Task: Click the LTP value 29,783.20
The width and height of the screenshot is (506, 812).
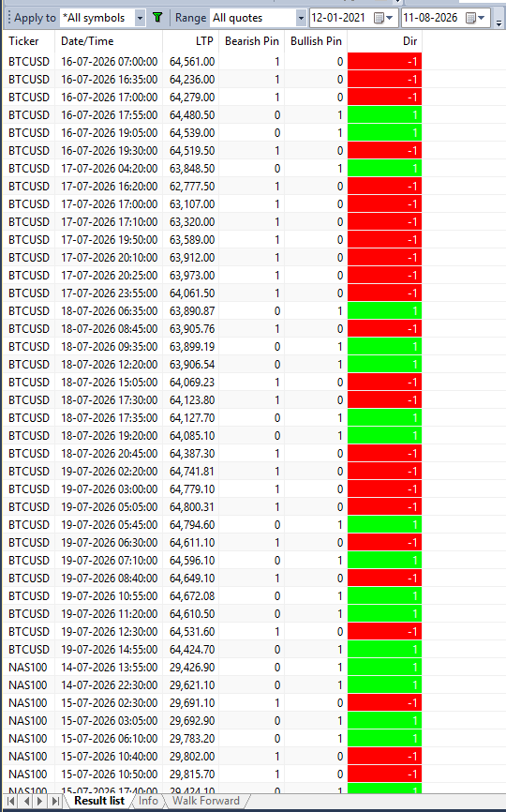Action: (192, 739)
